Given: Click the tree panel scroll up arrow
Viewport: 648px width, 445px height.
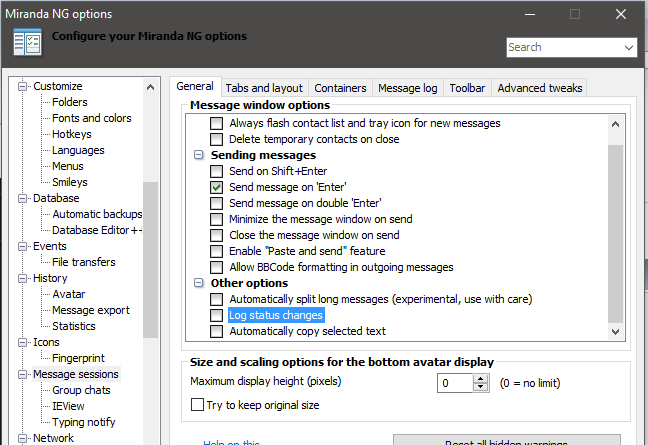Looking at the screenshot, I should 150,87.
